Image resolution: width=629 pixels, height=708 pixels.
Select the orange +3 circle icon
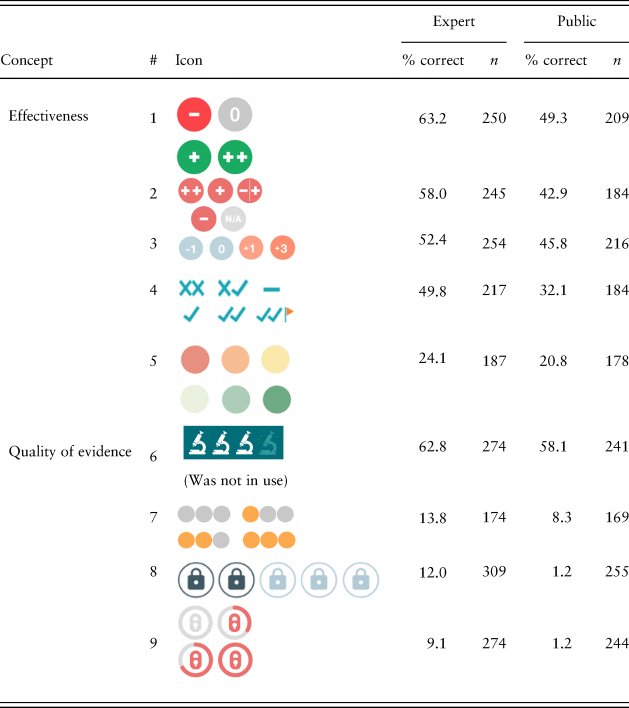(x=283, y=247)
